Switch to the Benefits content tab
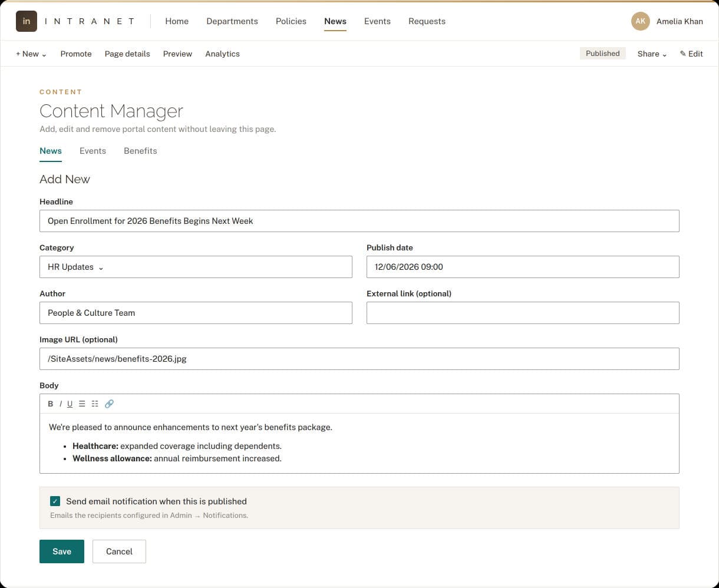The width and height of the screenshot is (719, 588). click(x=140, y=151)
